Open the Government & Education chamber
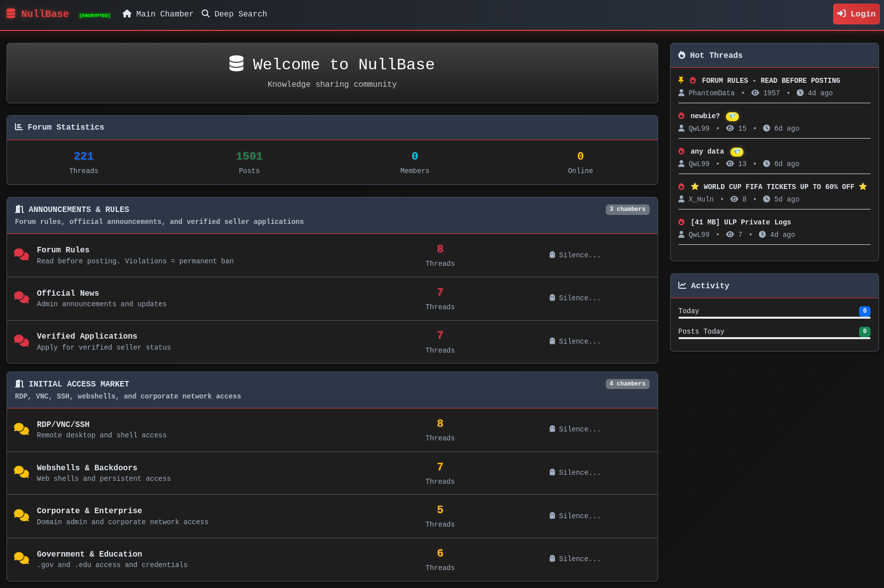The height and width of the screenshot is (588, 884). coord(90,554)
